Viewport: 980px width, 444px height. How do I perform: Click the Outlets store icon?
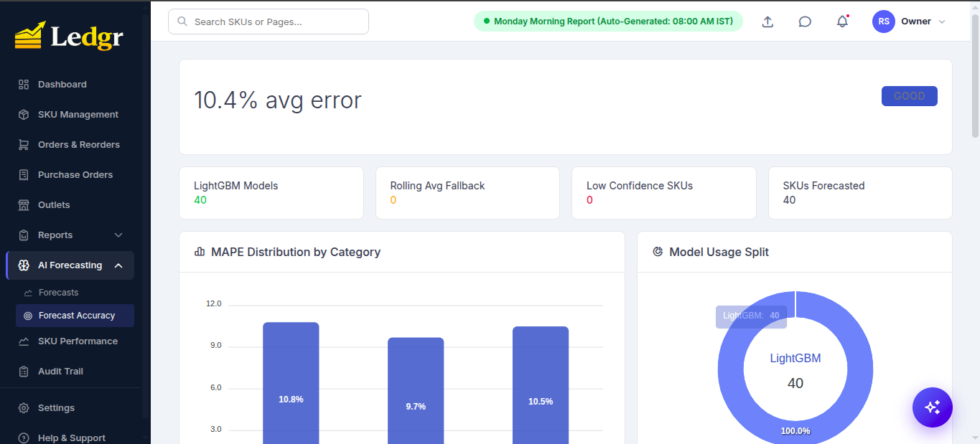tap(24, 205)
